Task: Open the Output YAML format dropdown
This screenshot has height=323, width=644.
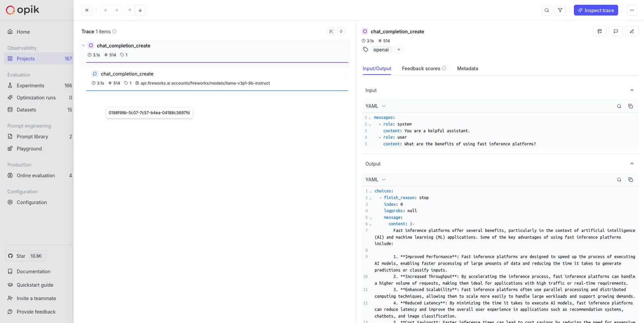Action: (375, 180)
